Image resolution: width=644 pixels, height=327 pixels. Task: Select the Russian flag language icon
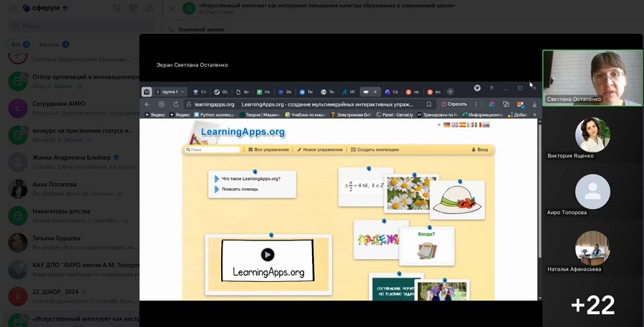click(x=486, y=125)
